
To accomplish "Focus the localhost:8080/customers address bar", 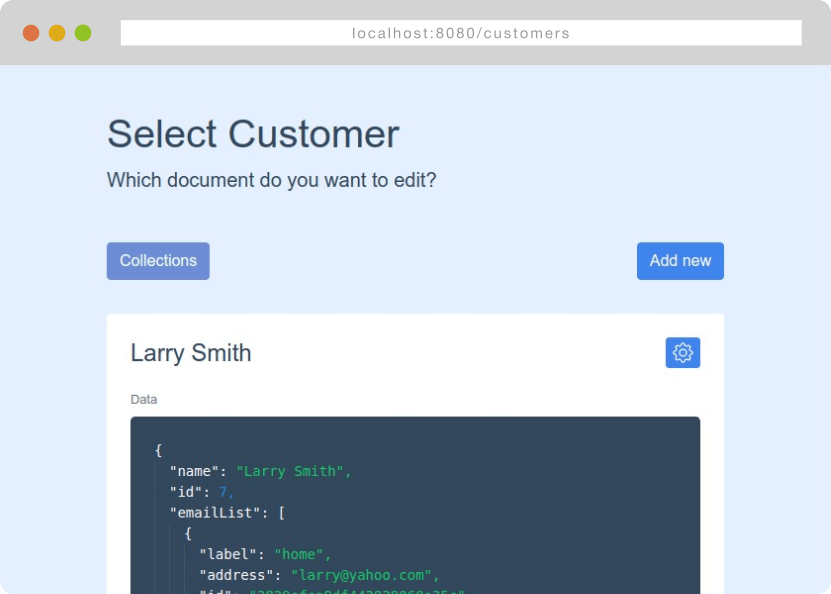I will pos(461,33).
